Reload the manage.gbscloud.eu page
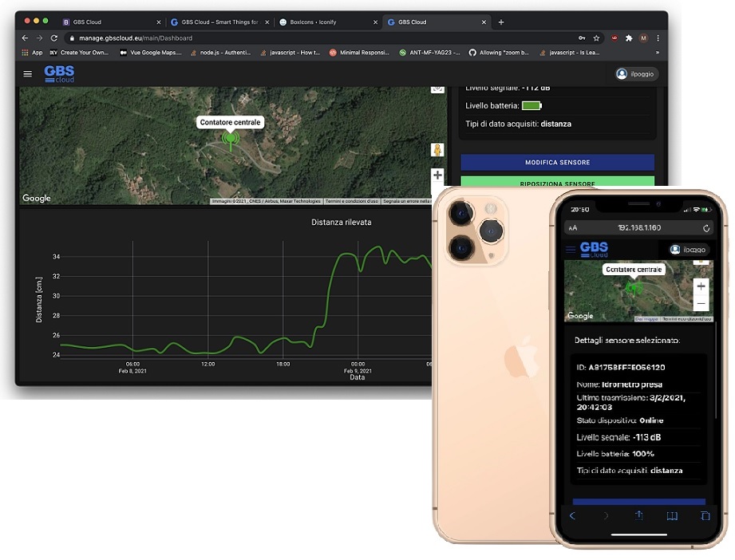Viewport: 735px width, 560px height. point(54,38)
